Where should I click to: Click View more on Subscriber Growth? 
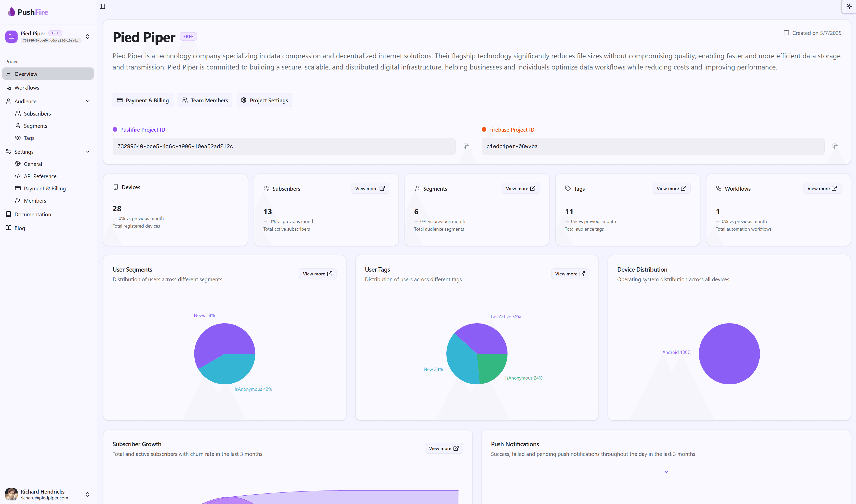pos(444,448)
